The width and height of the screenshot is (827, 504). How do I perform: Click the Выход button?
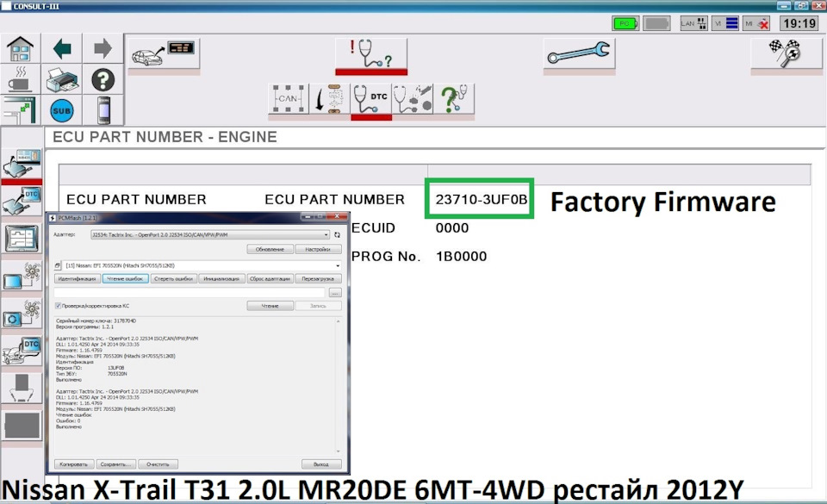click(321, 464)
